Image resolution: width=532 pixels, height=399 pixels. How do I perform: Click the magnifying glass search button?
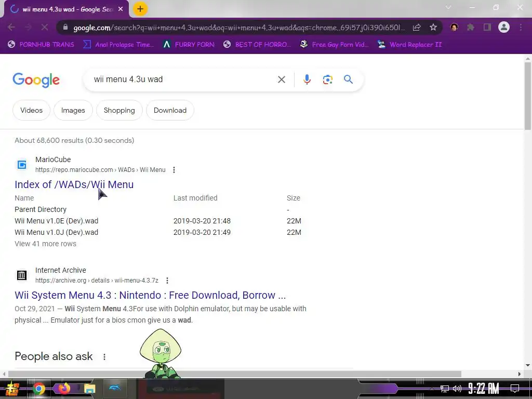coord(349,79)
